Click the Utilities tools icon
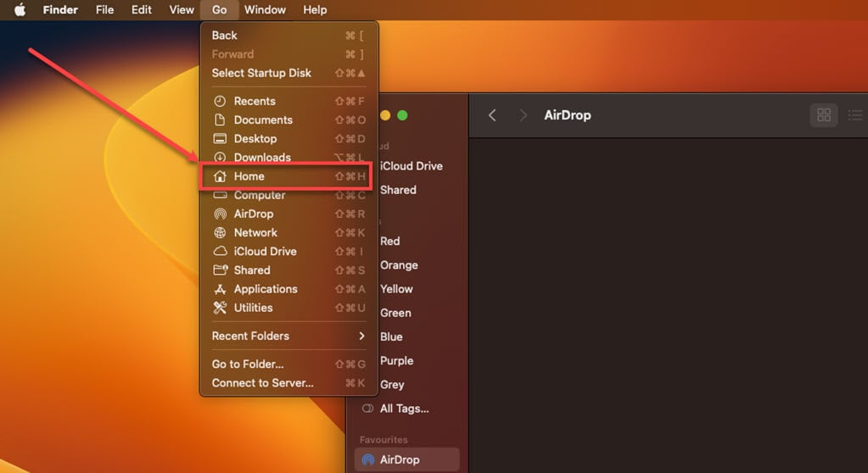 coord(220,308)
